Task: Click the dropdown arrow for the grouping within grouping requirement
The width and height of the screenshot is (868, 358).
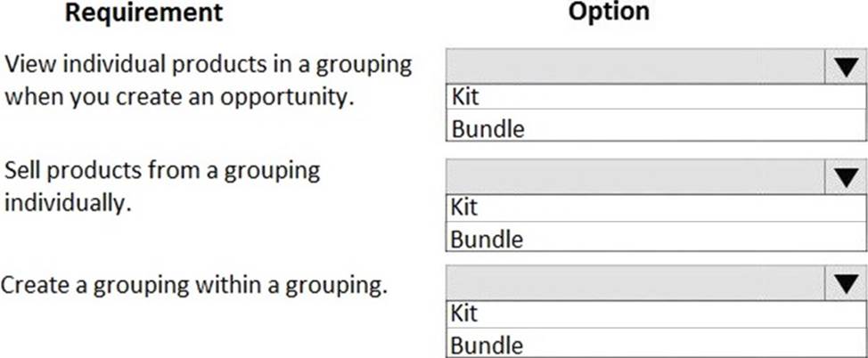Action: click(x=845, y=285)
